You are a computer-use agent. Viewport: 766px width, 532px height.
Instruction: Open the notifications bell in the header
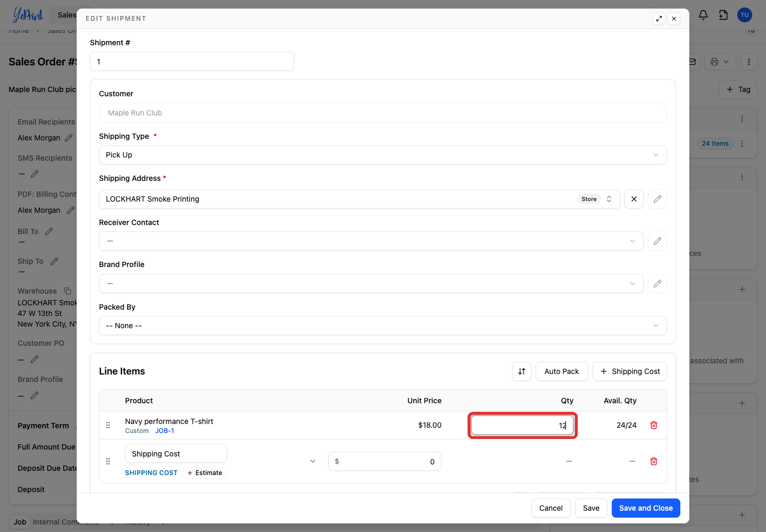pos(703,15)
